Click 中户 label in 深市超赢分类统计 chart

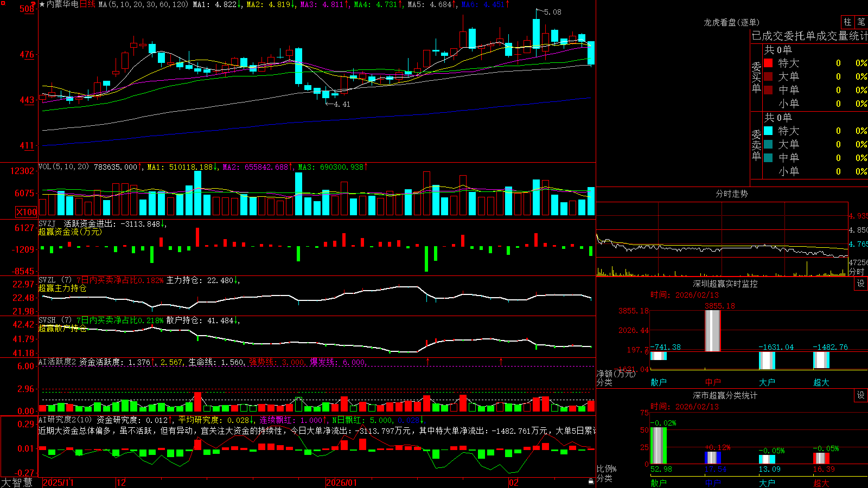(713, 483)
